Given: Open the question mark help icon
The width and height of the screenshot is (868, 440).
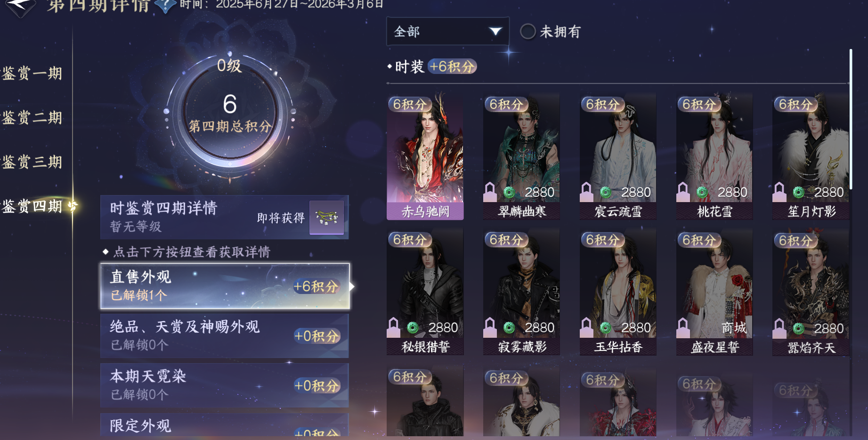Looking at the screenshot, I should click(x=165, y=6).
